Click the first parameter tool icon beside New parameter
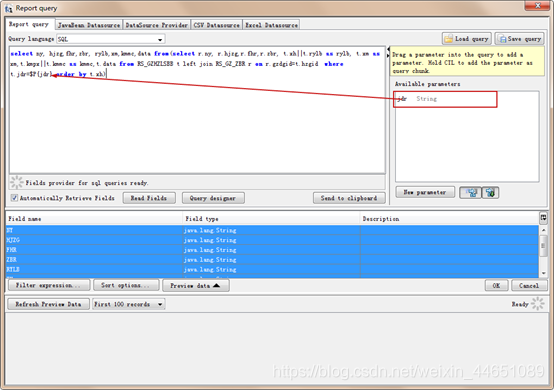554x390 pixels. click(470, 193)
